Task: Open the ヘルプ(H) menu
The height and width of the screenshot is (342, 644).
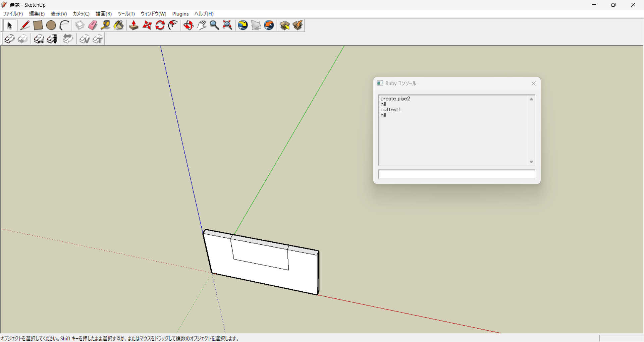Action: pos(204,14)
